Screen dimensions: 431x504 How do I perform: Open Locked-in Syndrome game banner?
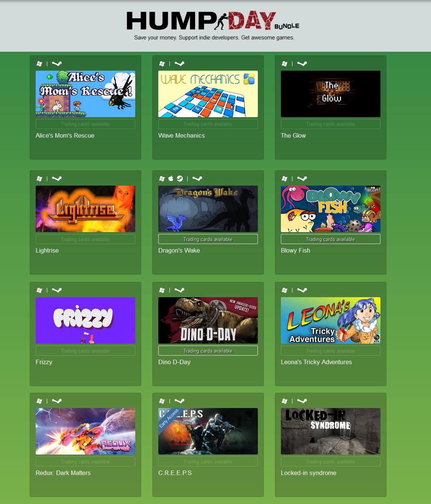click(331, 431)
